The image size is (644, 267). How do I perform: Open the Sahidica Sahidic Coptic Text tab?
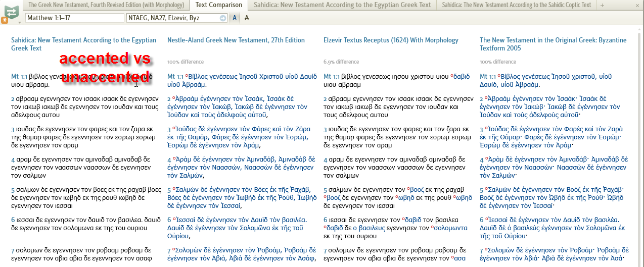(516, 5)
